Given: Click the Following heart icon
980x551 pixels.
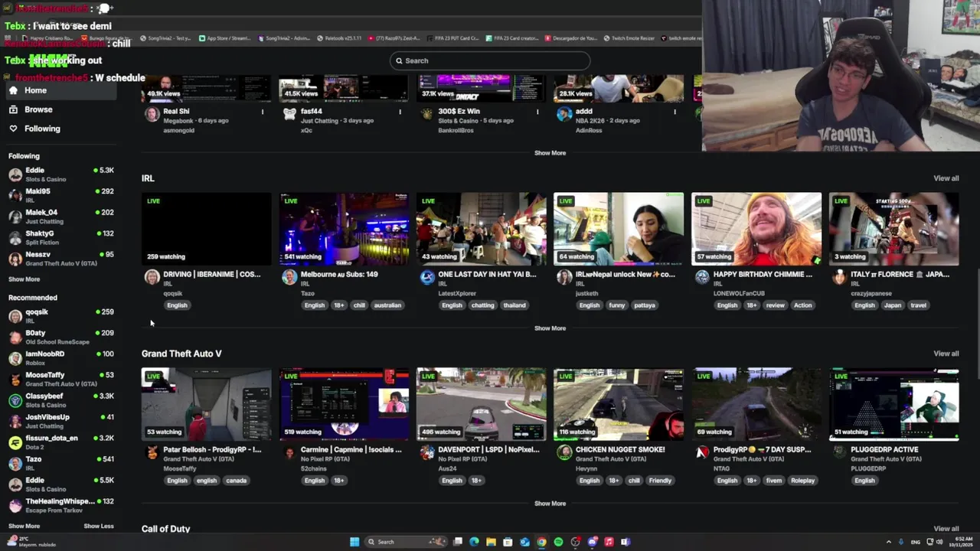Looking at the screenshot, I should click(13, 129).
